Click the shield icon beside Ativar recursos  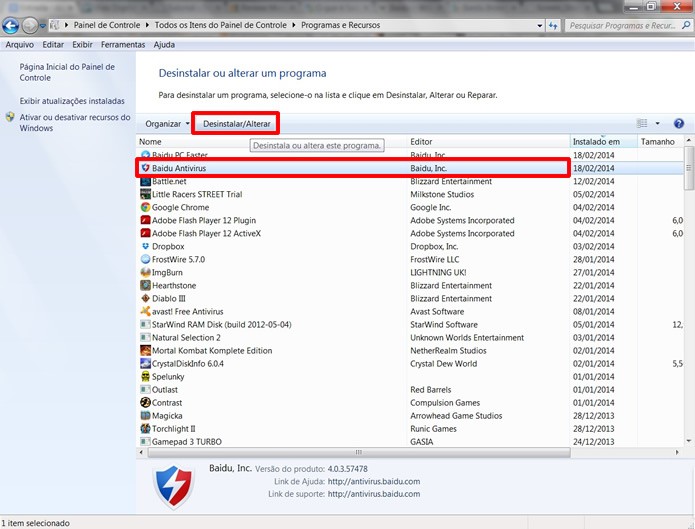[10, 118]
